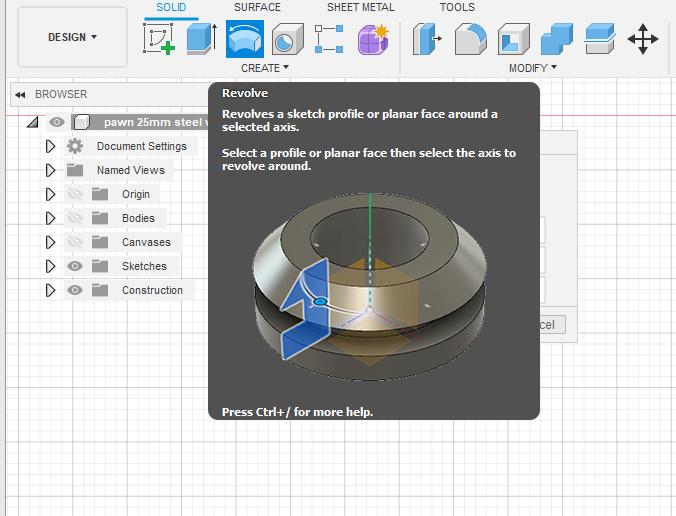Collapse the pawn root component tree

point(32,122)
